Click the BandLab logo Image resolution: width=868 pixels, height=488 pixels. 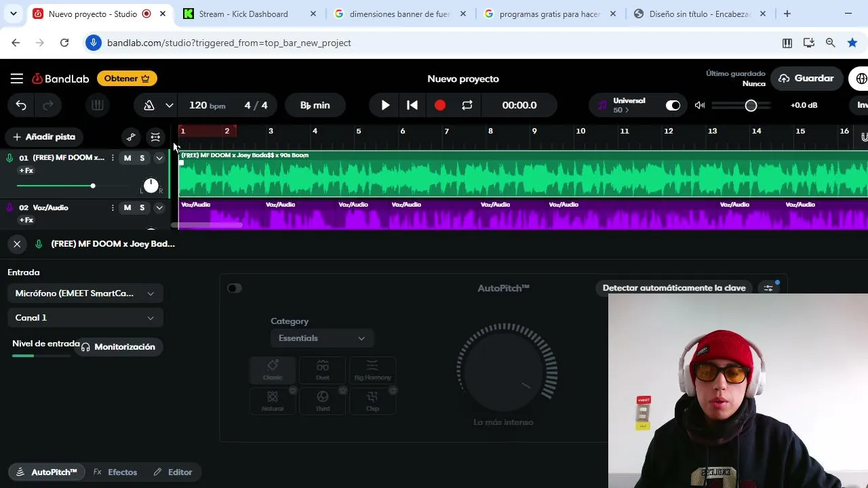click(x=60, y=79)
